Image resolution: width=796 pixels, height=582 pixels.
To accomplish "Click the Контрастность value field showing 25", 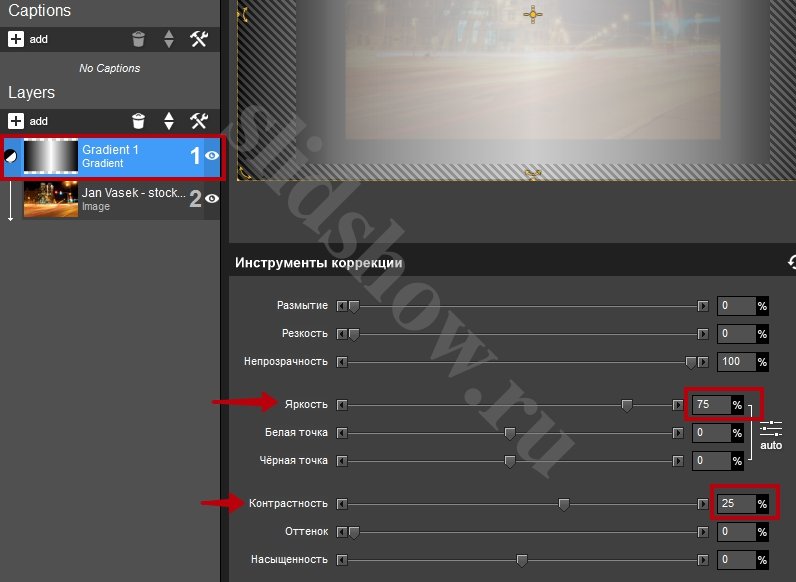I will coord(737,504).
